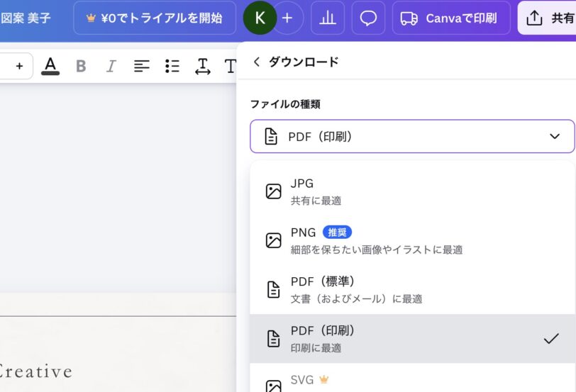
Task: Click the ¥0でトライアルを開始 button
Action: coord(154,18)
